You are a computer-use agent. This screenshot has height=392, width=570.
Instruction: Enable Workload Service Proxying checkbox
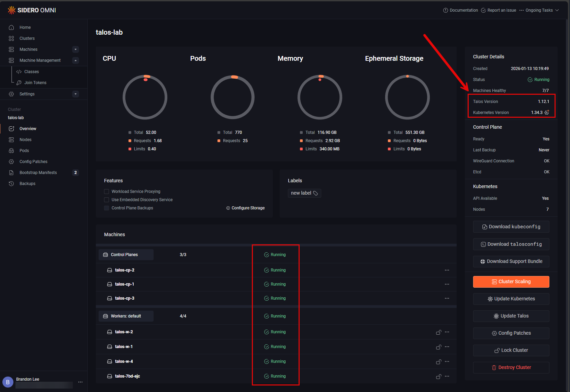[107, 192]
